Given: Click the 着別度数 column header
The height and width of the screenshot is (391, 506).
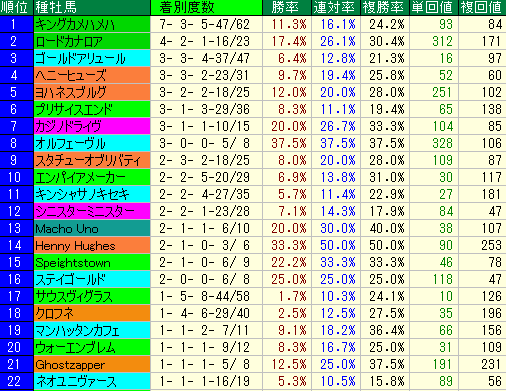Looking at the screenshot, I should tap(207, 7).
